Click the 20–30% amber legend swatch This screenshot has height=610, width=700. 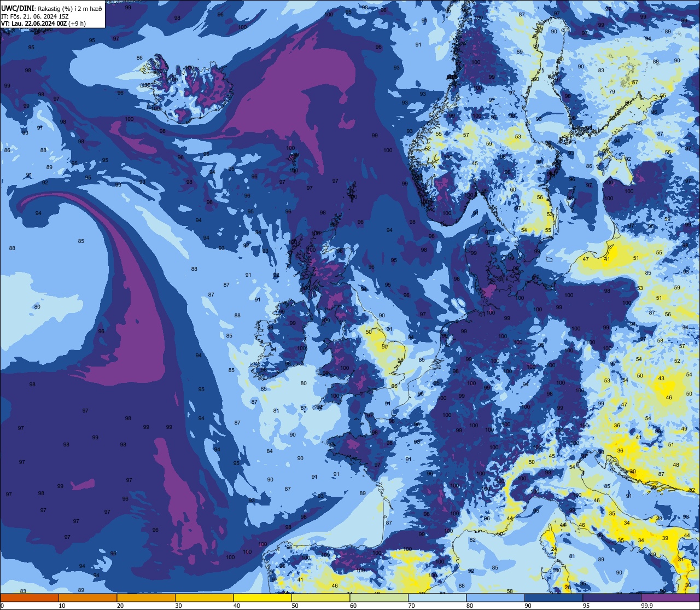pyautogui.click(x=146, y=597)
